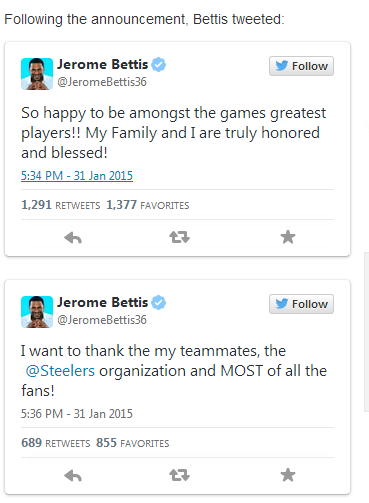Click Jerome Bettis profile photo in second tweet
The height and width of the screenshot is (503, 369).
tap(37, 312)
